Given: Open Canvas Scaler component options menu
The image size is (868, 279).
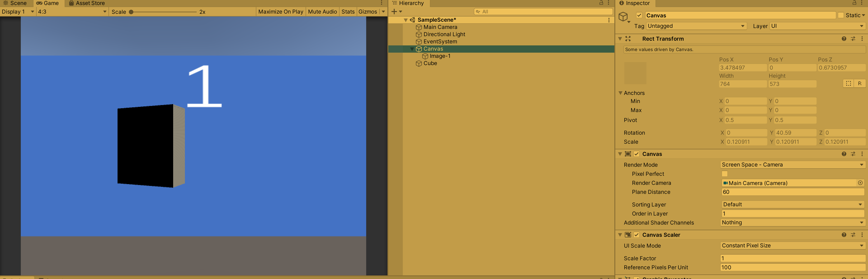Looking at the screenshot, I should point(862,235).
